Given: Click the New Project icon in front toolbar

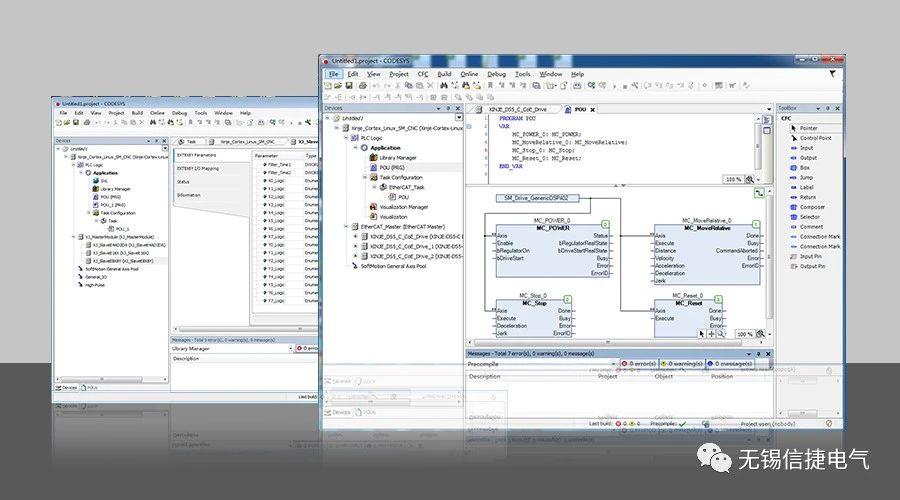Looking at the screenshot, I should [x=328, y=86].
